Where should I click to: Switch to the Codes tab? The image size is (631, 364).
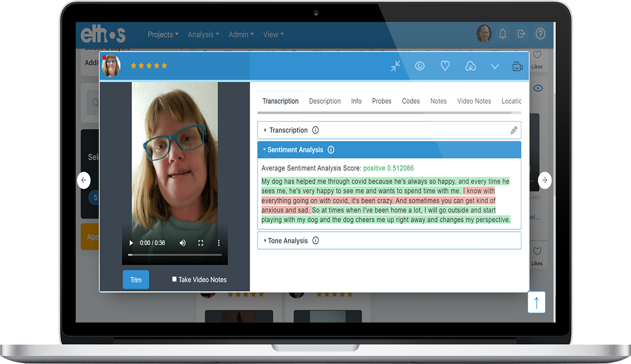[411, 101]
